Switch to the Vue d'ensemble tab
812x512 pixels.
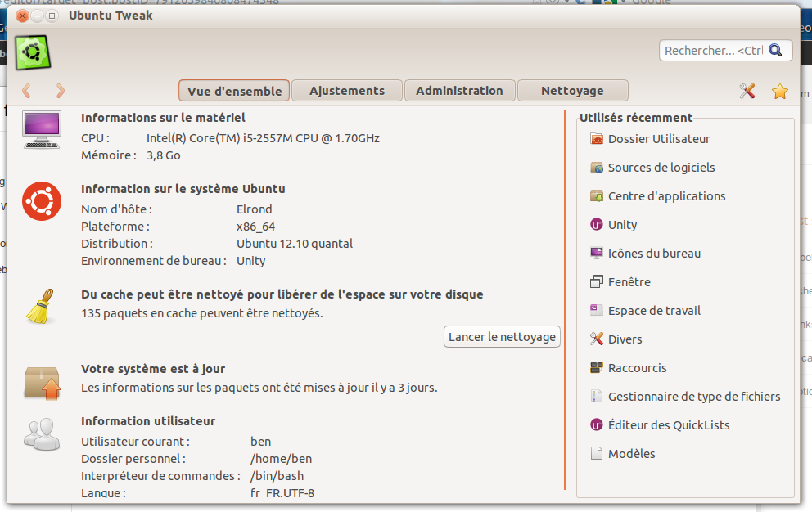(x=234, y=91)
